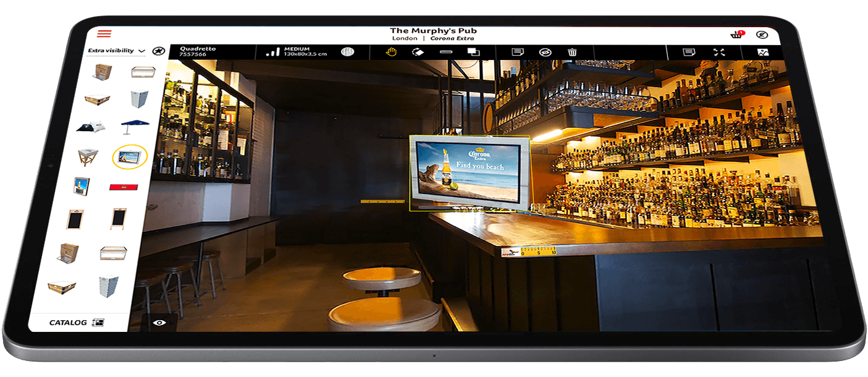Select the yellow hand move tool
The height and width of the screenshot is (377, 868).
[x=391, y=52]
